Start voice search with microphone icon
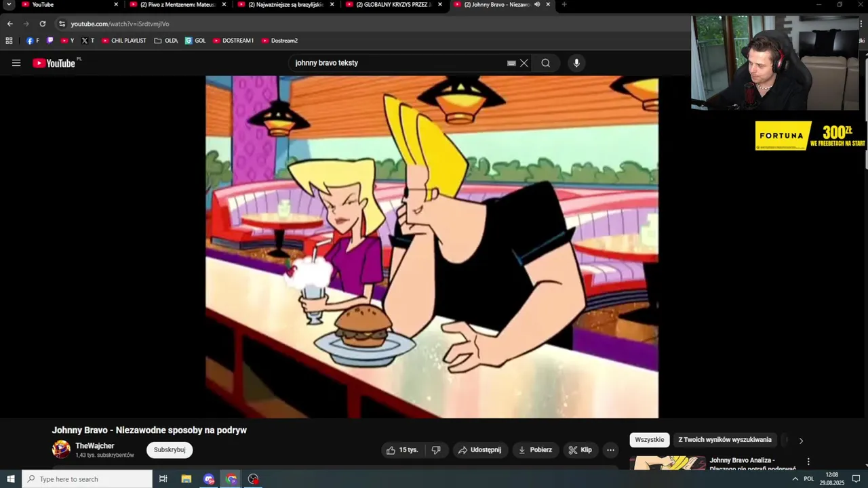The width and height of the screenshot is (868, 488). [576, 63]
